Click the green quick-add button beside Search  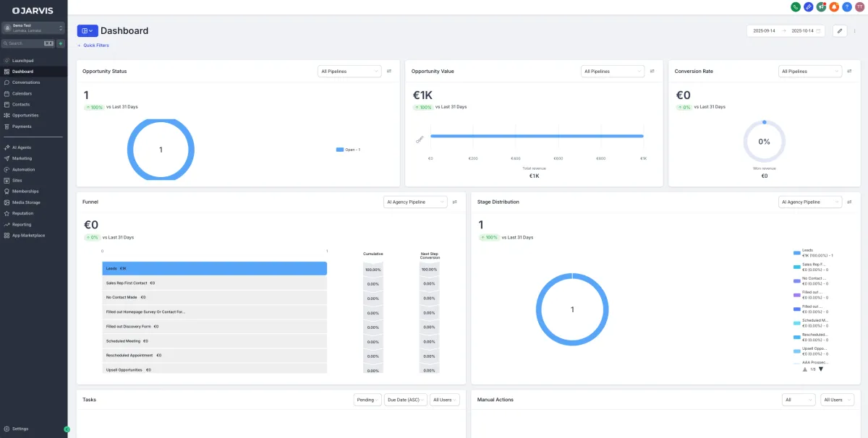point(61,43)
